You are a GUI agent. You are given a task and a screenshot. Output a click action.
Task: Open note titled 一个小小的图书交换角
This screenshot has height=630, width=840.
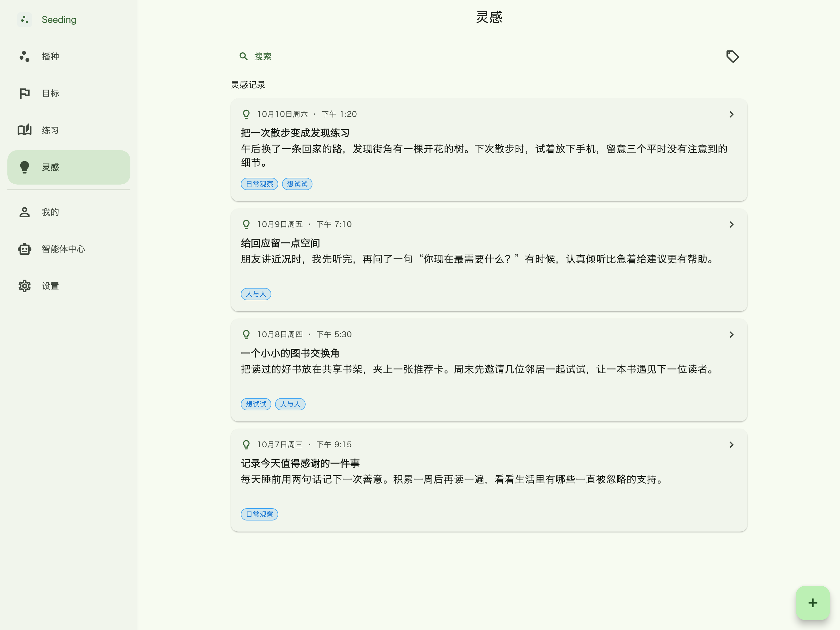pyautogui.click(x=290, y=353)
